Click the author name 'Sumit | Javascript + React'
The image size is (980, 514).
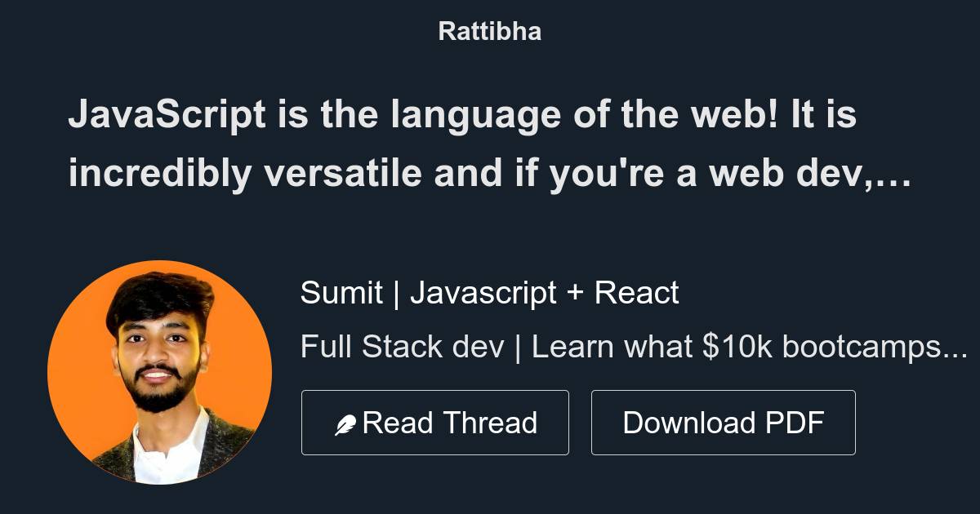[490, 292]
